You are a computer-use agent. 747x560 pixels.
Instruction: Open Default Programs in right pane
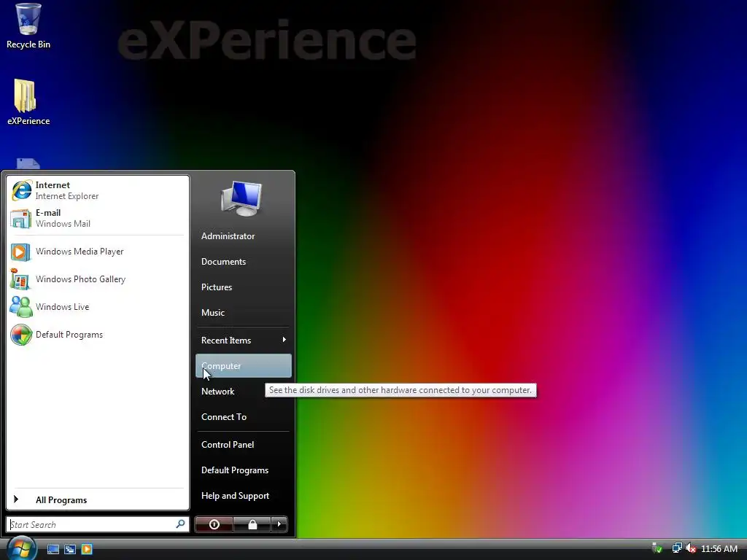click(244, 470)
